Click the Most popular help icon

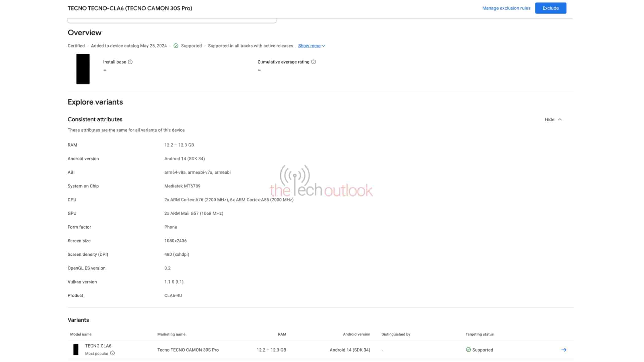(x=112, y=353)
